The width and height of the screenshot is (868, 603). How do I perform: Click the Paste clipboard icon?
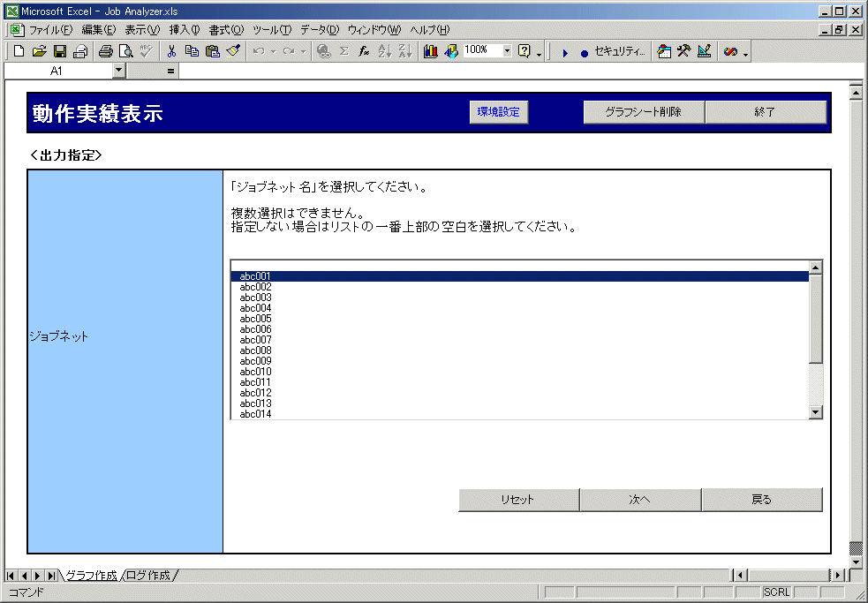[x=213, y=51]
